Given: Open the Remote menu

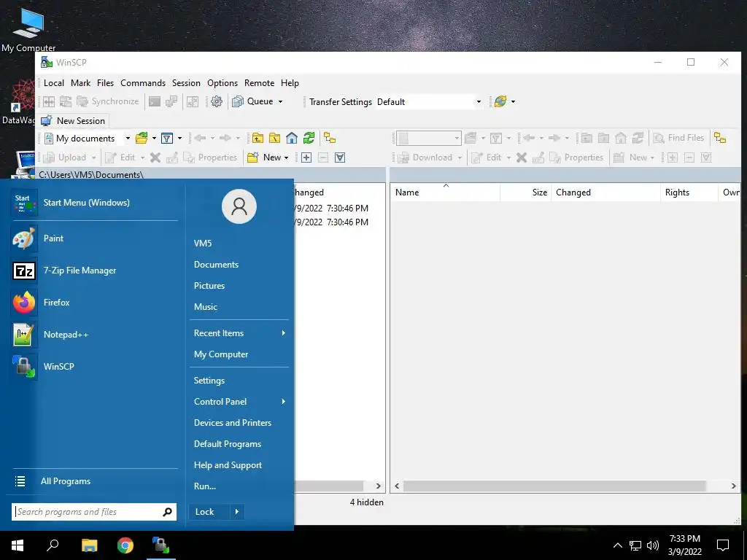Looking at the screenshot, I should point(259,83).
